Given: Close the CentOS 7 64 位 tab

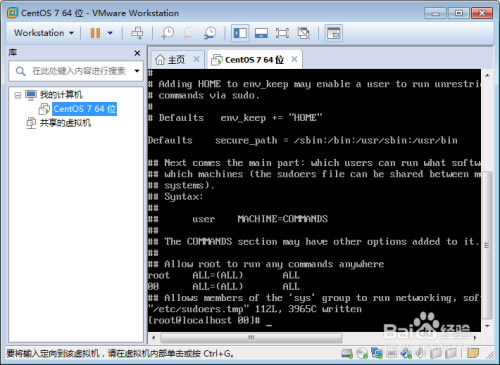Looking at the screenshot, I should point(294,59).
